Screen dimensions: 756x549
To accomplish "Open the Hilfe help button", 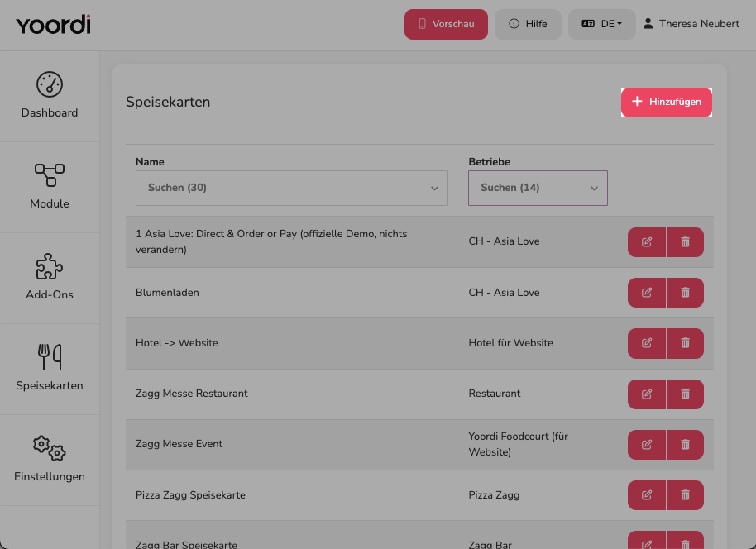I will (x=528, y=24).
